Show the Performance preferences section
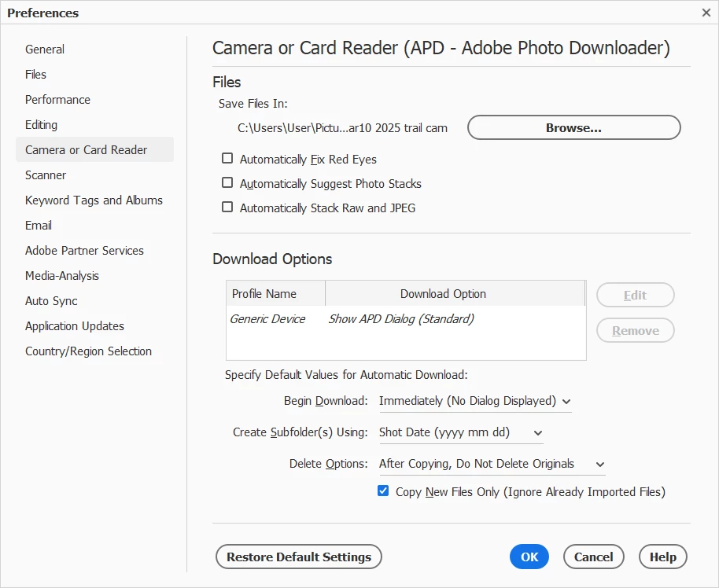Image resolution: width=719 pixels, height=588 pixels. 57,100
